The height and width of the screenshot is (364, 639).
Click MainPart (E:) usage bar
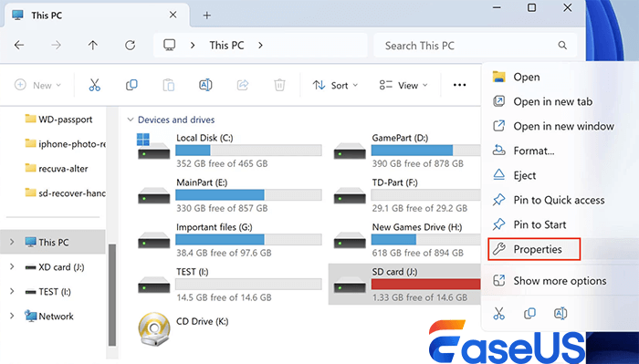click(x=248, y=195)
